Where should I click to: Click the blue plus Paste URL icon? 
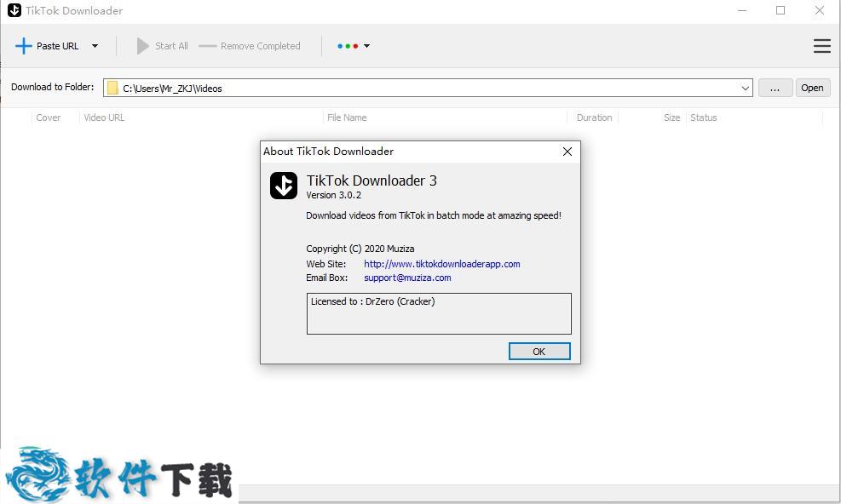[x=24, y=46]
